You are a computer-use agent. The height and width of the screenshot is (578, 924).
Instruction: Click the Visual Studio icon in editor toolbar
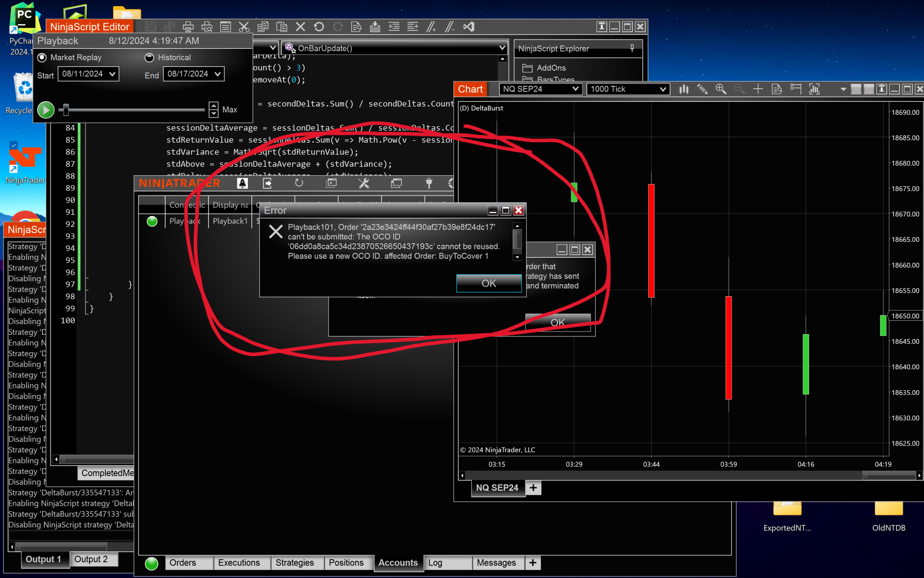(x=469, y=27)
